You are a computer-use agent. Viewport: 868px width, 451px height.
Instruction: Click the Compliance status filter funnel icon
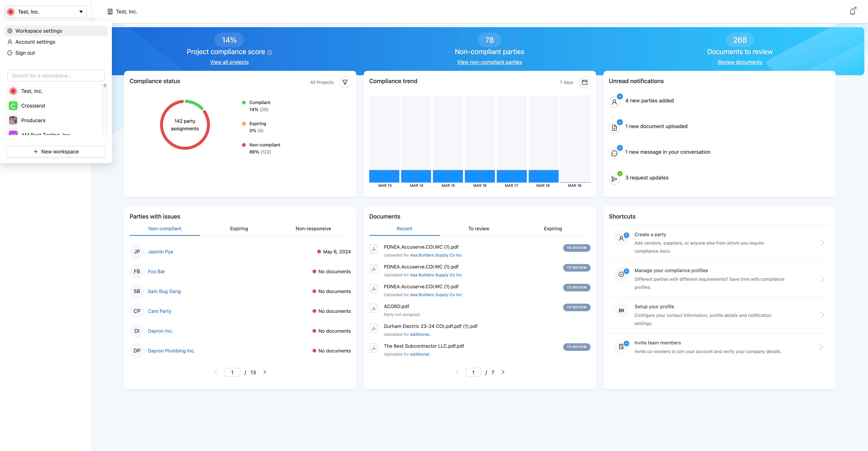[x=345, y=82]
